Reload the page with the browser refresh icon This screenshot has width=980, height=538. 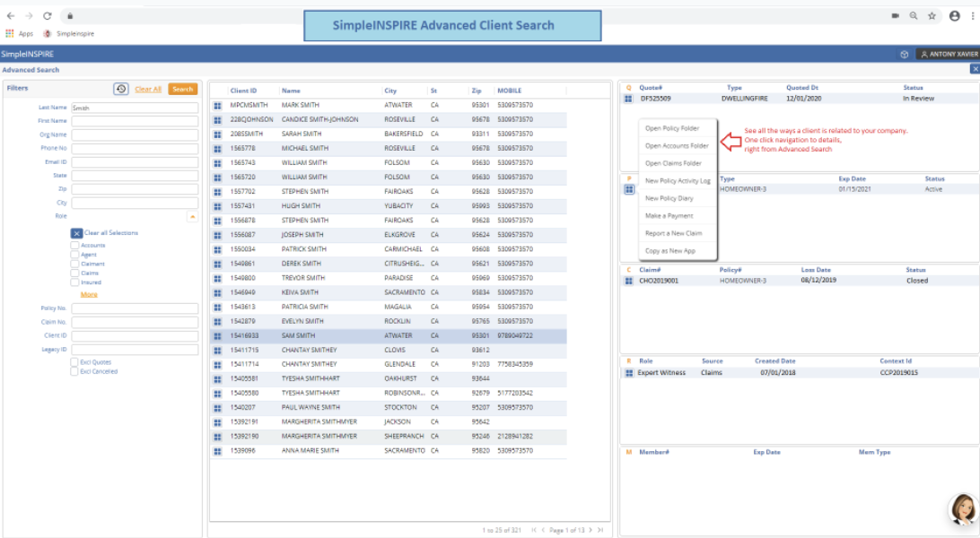(x=47, y=15)
